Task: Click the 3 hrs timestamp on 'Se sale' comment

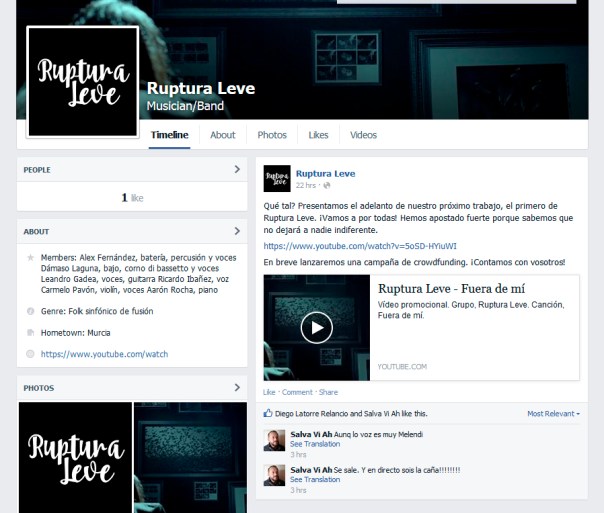Action: pyautogui.click(x=298, y=490)
